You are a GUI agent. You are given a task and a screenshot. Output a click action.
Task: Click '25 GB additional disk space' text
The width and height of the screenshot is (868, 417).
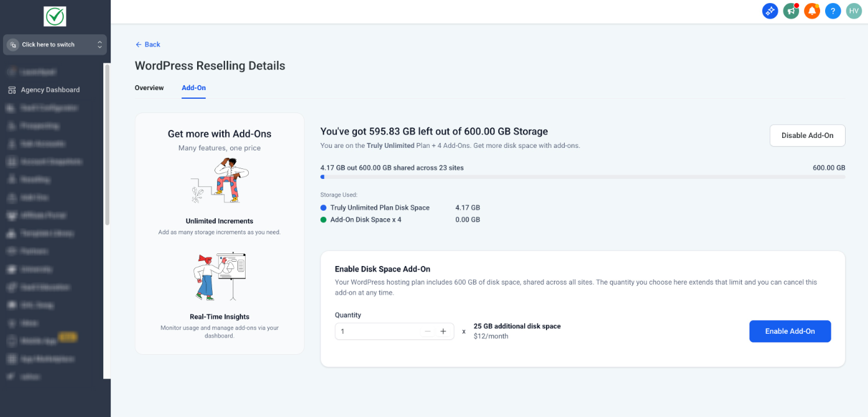pos(517,326)
